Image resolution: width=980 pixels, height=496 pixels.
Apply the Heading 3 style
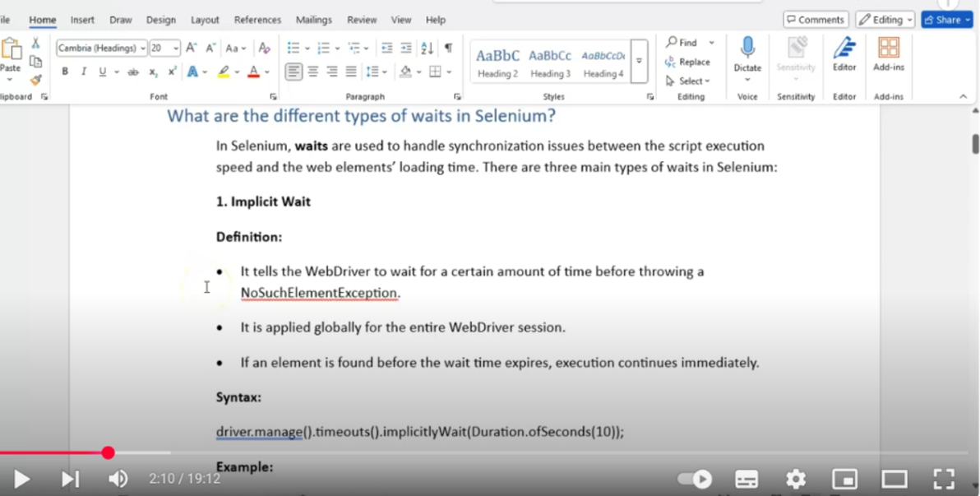point(551,63)
